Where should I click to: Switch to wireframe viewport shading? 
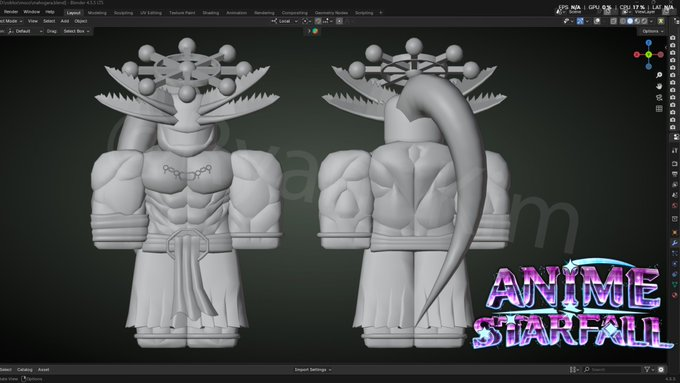[x=623, y=21]
